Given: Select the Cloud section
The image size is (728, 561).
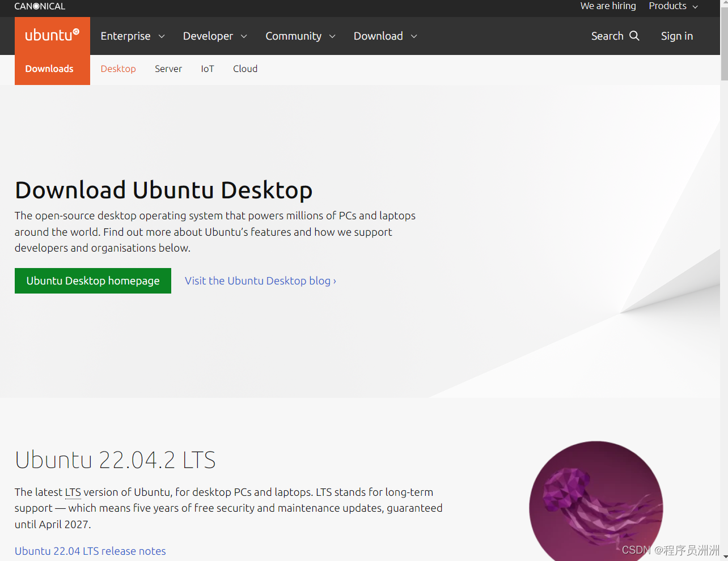Looking at the screenshot, I should tap(245, 69).
